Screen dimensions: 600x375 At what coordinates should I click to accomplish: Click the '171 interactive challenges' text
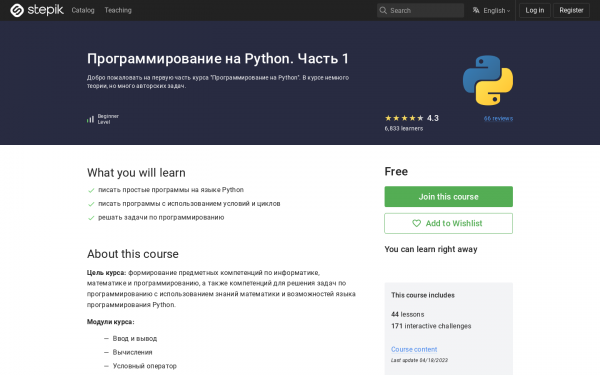pyautogui.click(x=431, y=326)
